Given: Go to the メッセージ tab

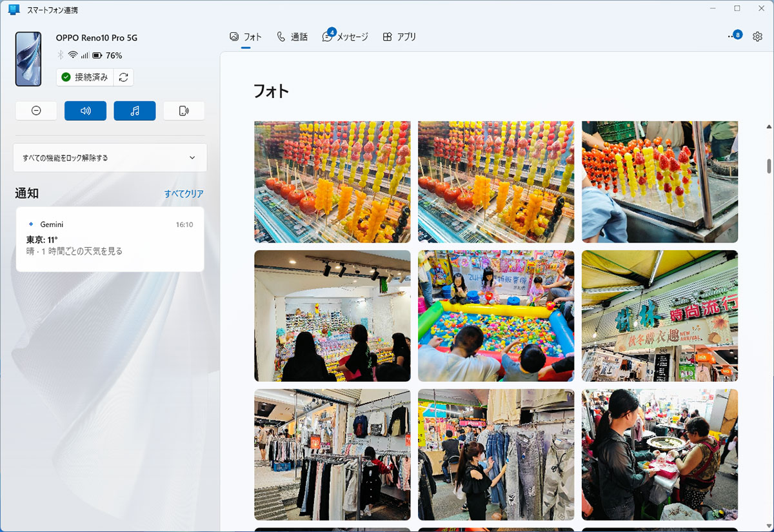Looking at the screenshot, I should coord(345,37).
